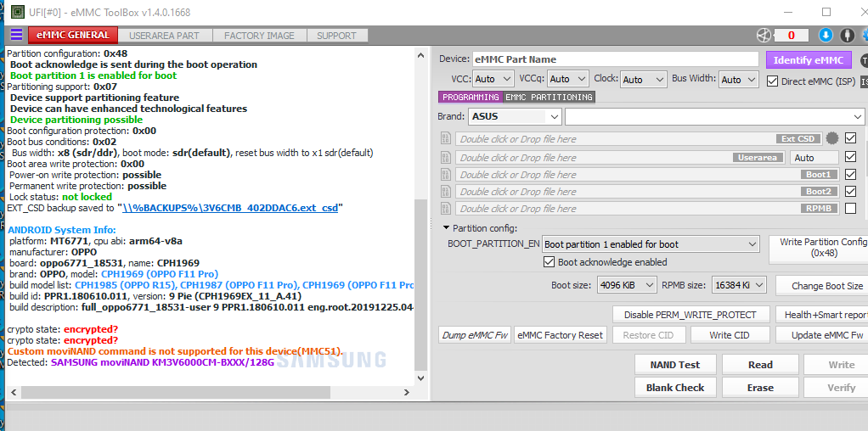Toggle the Boot2 checkbox
This screenshot has height=431, width=868.
coord(851,192)
